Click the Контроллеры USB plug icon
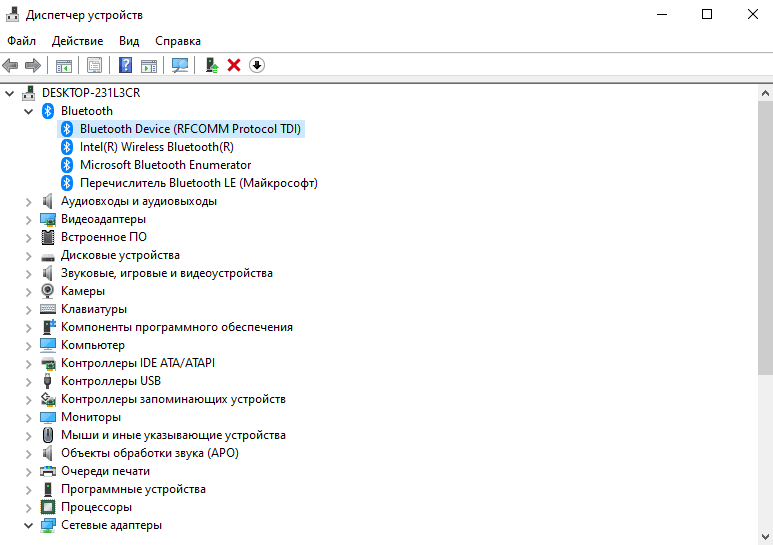The width and height of the screenshot is (773, 545). pyautogui.click(x=48, y=381)
